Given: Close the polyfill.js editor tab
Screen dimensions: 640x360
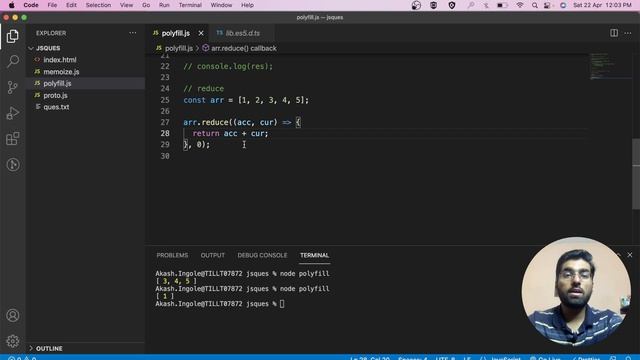Looking at the screenshot, I should click(201, 33).
